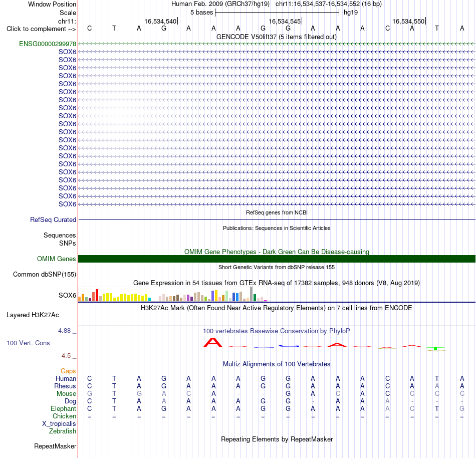Click the tall red bar in GTEx chart
Image resolution: width=476 pixels, height=458 pixels.
97,295
